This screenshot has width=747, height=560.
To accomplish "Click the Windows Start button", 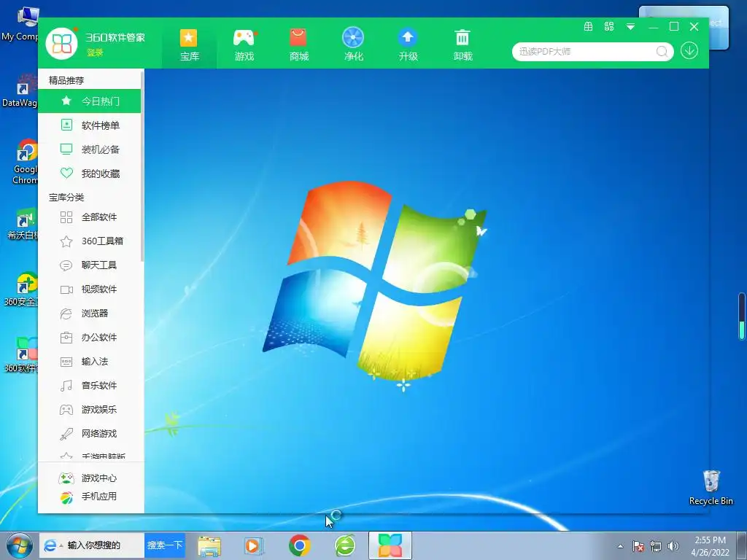I will (19, 545).
